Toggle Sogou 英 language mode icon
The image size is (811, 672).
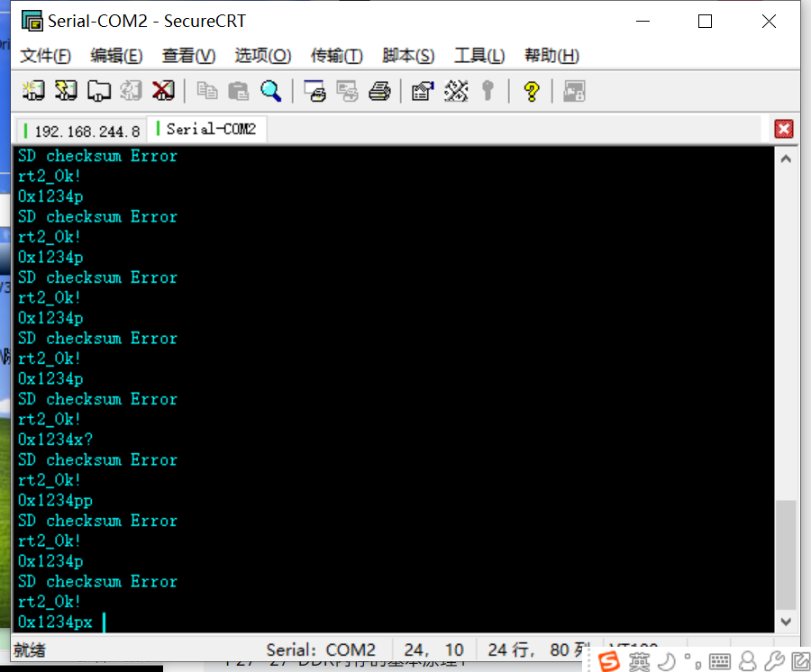coord(639,661)
